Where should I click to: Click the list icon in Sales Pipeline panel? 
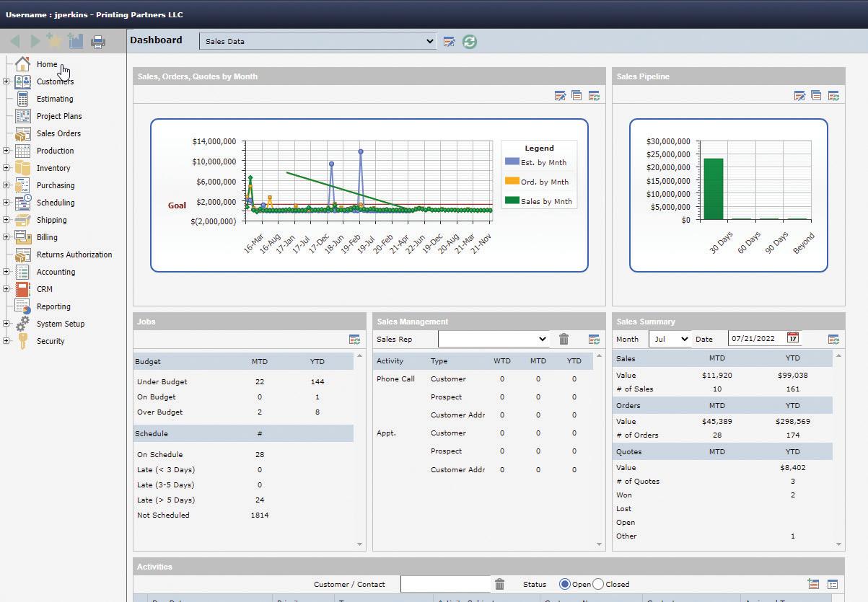coord(816,95)
